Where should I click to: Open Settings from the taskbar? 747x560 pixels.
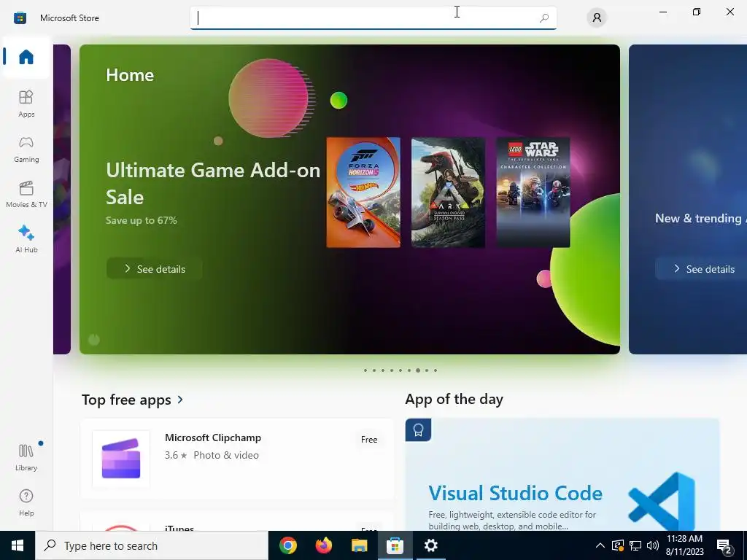point(430,545)
